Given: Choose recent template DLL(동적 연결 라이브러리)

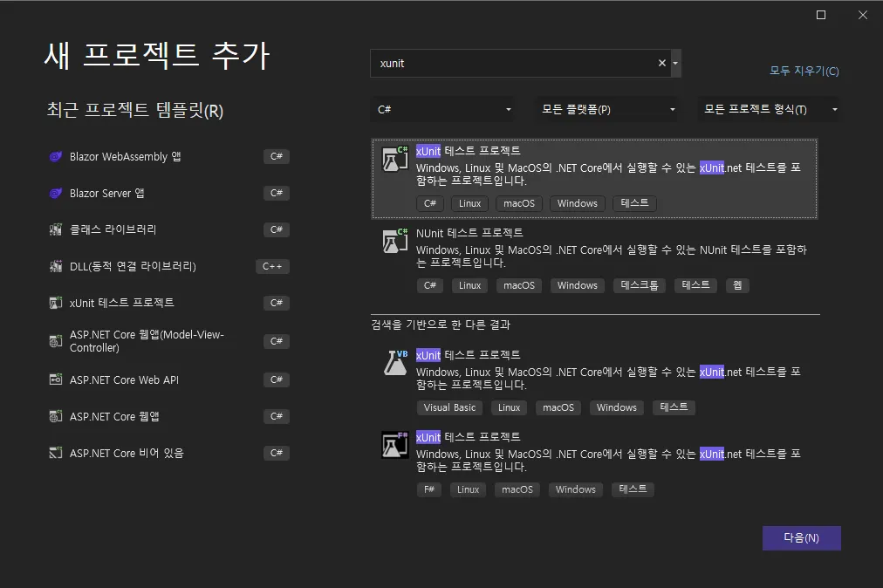Looking at the screenshot, I should [x=133, y=266].
